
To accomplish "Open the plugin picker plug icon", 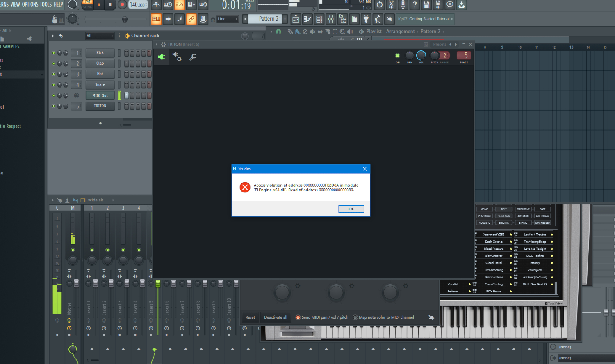I will point(366,19).
